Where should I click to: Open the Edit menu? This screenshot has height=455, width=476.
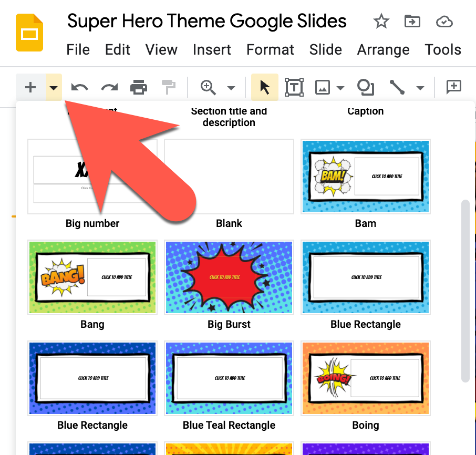tap(118, 49)
